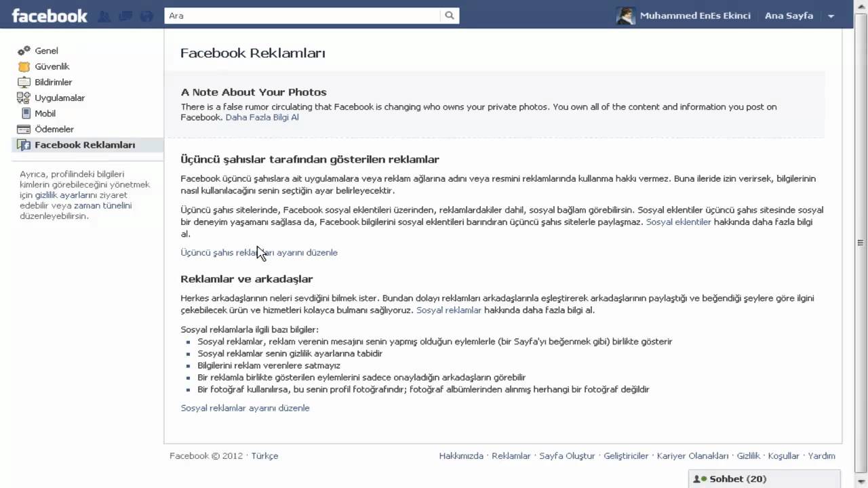
Task: Click the Ödemeler card icon
Action: pos(24,129)
